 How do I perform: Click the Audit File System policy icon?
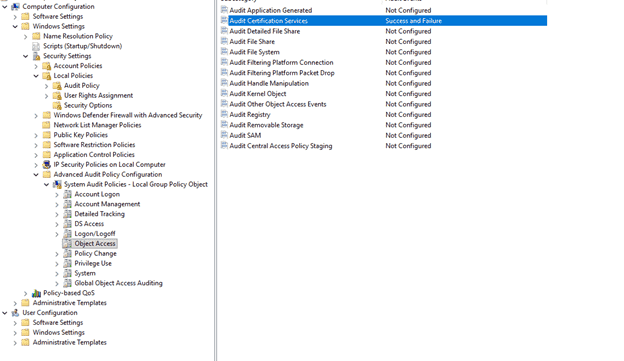point(224,52)
